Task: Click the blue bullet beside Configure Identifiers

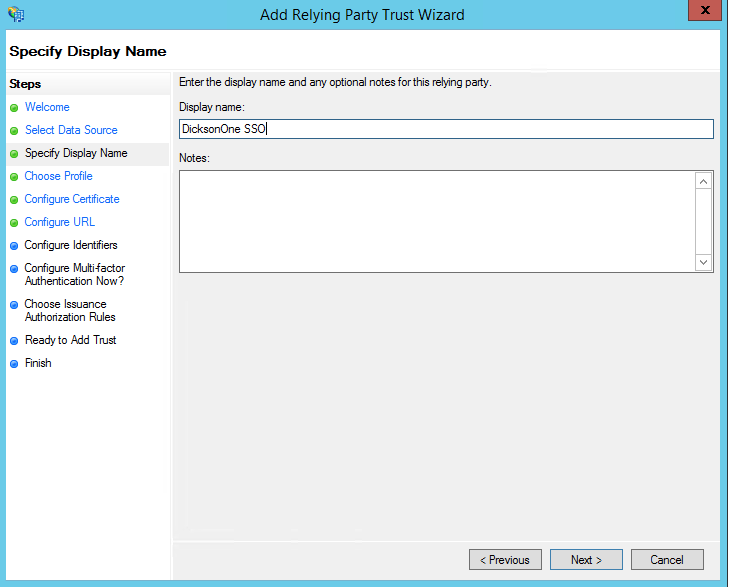Action: tap(14, 246)
